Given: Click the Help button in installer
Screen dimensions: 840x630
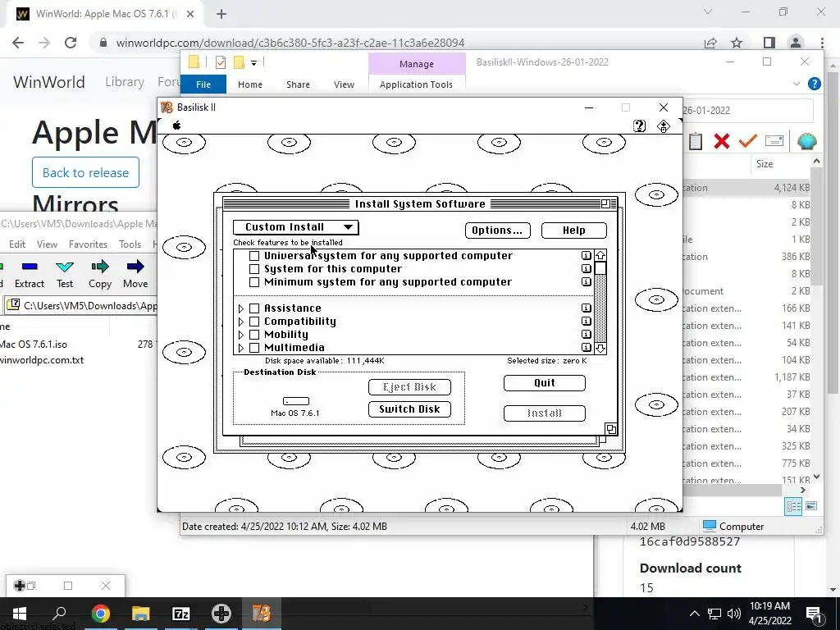Looking at the screenshot, I should point(573,231).
